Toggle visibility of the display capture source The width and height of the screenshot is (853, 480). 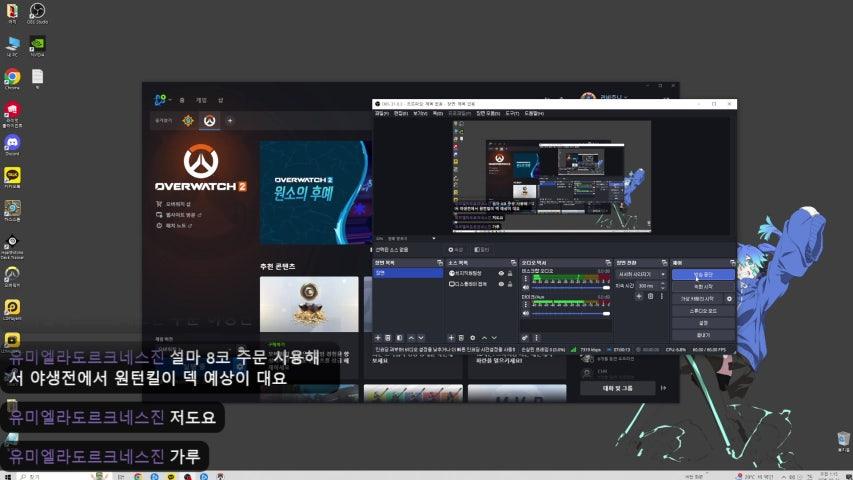501,284
